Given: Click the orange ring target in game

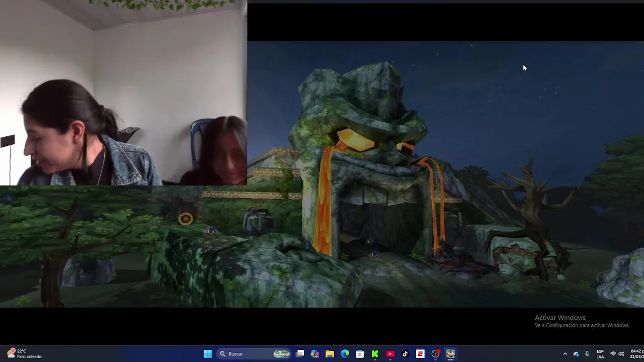Looking at the screenshot, I should pyautogui.click(x=186, y=218).
